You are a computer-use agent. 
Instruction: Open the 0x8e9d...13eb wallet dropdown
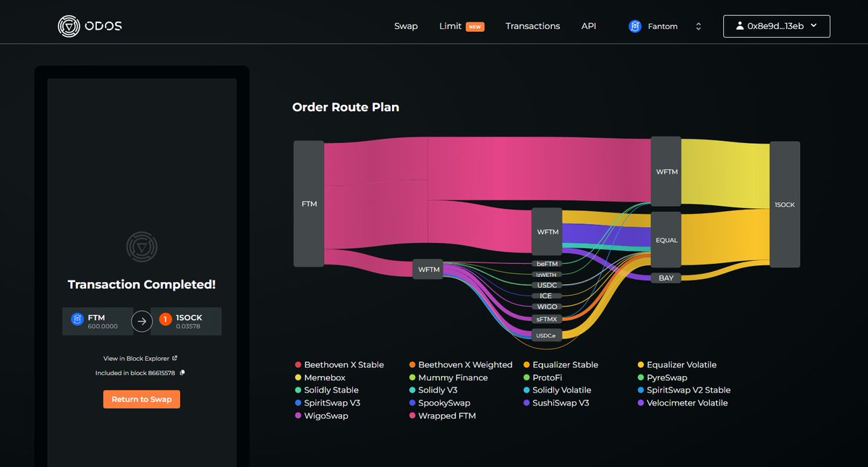point(777,26)
